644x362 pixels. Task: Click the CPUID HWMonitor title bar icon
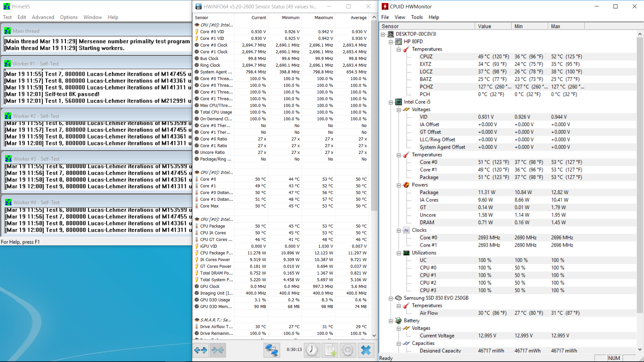[x=385, y=6]
